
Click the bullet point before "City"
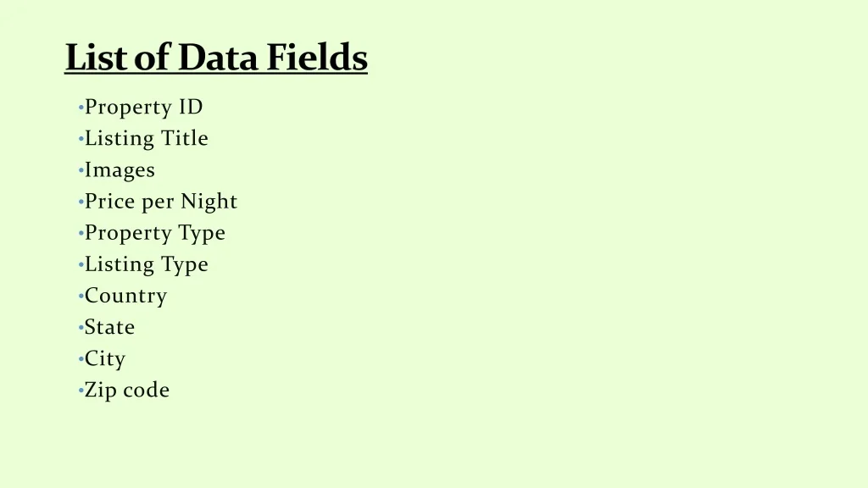[81, 359]
